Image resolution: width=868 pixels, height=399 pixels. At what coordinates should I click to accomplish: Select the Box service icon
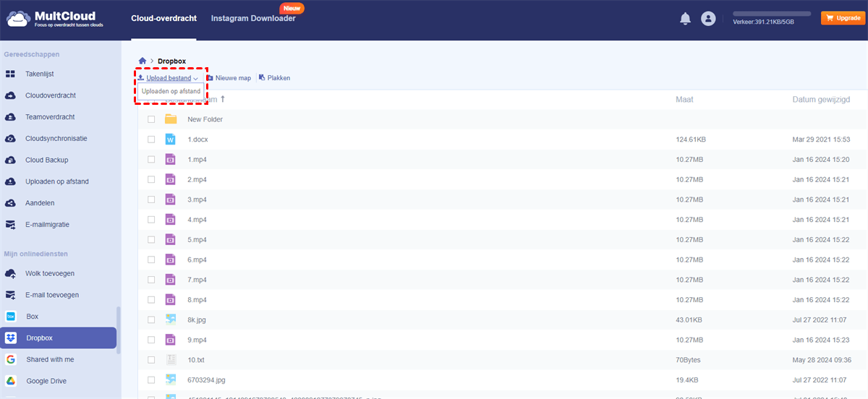tap(11, 317)
